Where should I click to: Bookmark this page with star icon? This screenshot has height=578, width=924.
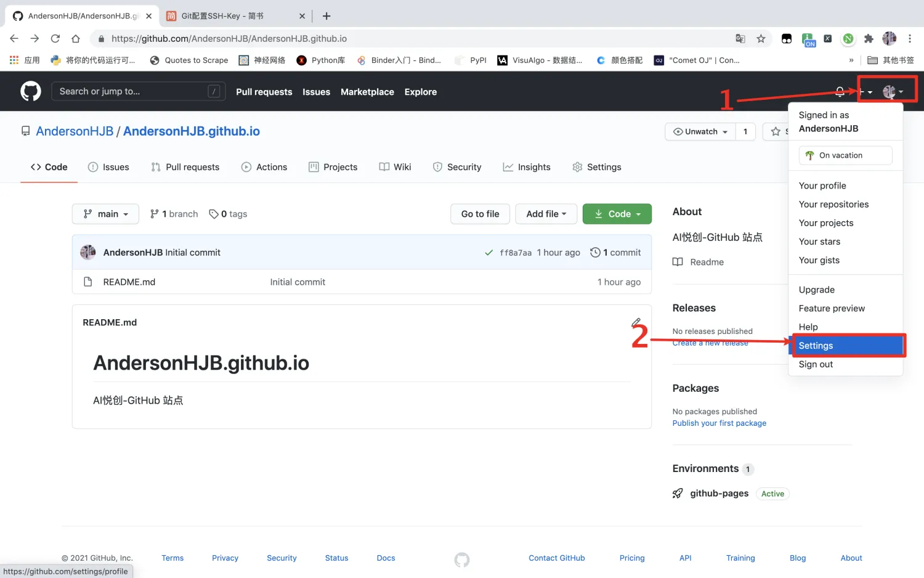(x=761, y=38)
